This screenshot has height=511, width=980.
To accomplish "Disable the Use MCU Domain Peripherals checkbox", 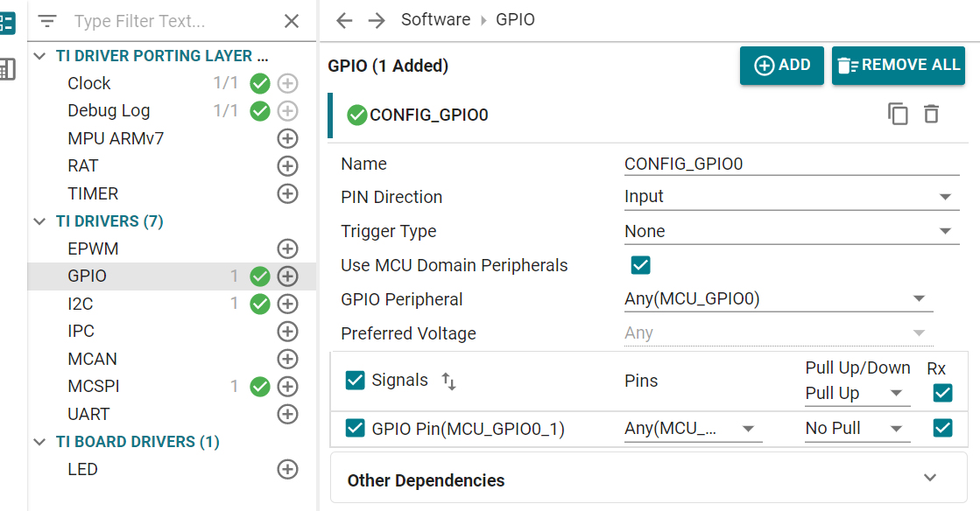I will pos(640,264).
